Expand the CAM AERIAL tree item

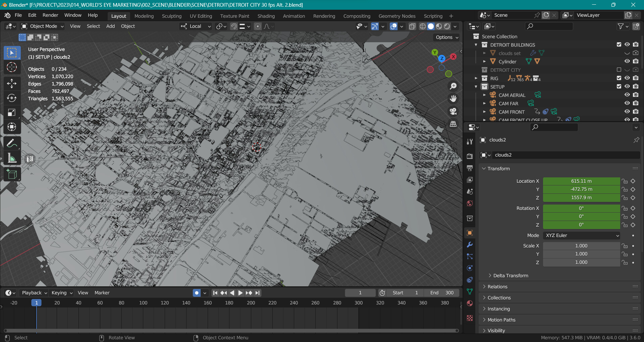click(484, 95)
